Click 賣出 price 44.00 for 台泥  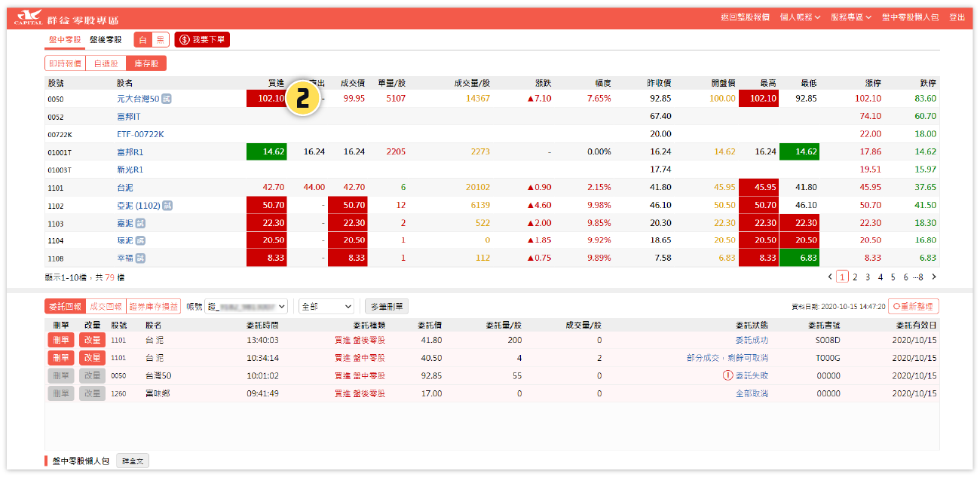[x=314, y=187]
